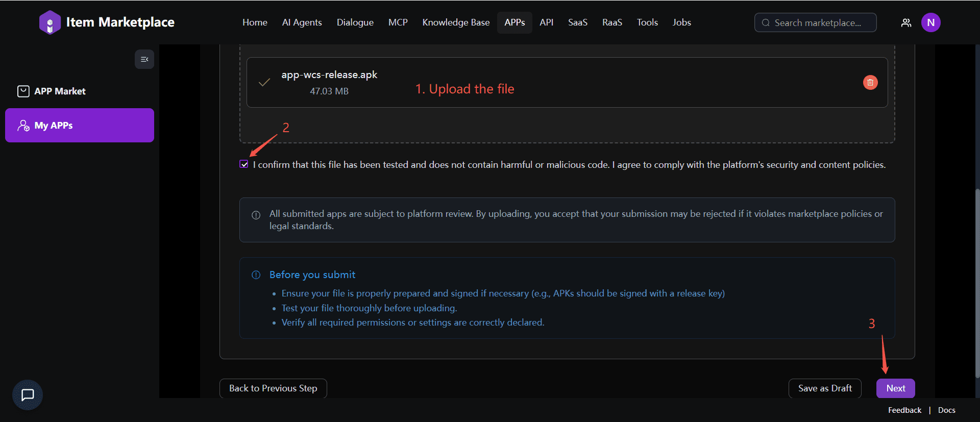Open the chat bubble widget
This screenshot has height=422, width=980.
click(x=28, y=394)
